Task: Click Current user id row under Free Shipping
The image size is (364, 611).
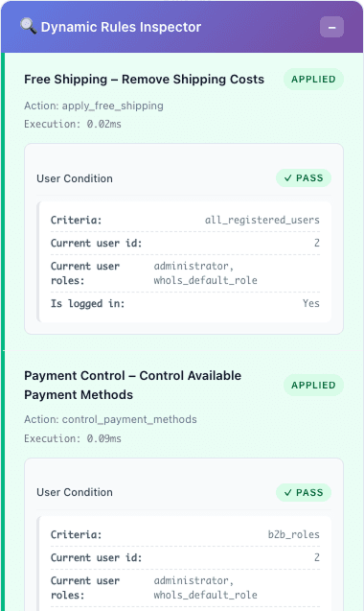Action: [x=185, y=244]
